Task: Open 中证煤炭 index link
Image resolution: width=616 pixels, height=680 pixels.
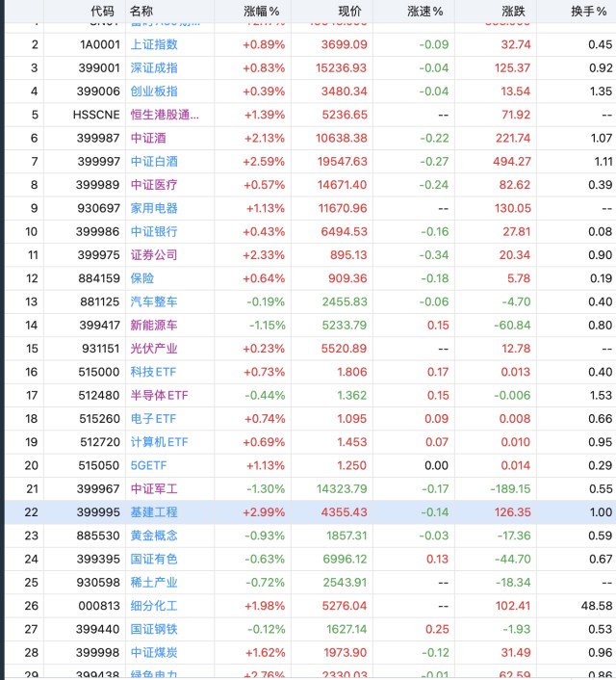Action: [x=154, y=653]
